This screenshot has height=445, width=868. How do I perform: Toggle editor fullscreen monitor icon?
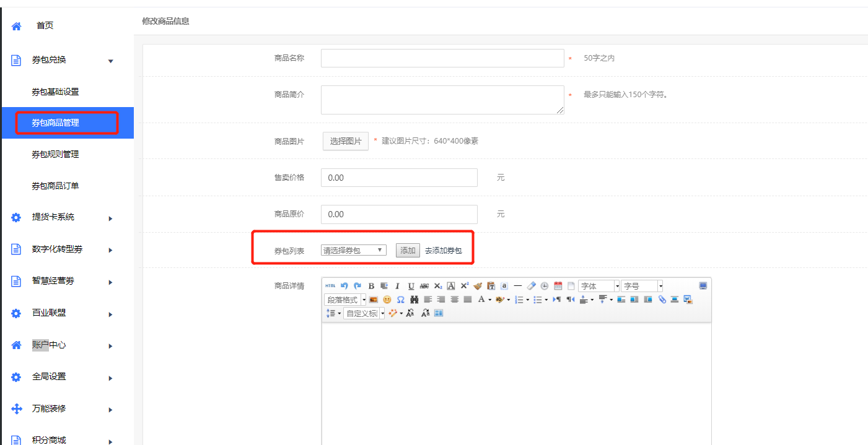(703, 286)
